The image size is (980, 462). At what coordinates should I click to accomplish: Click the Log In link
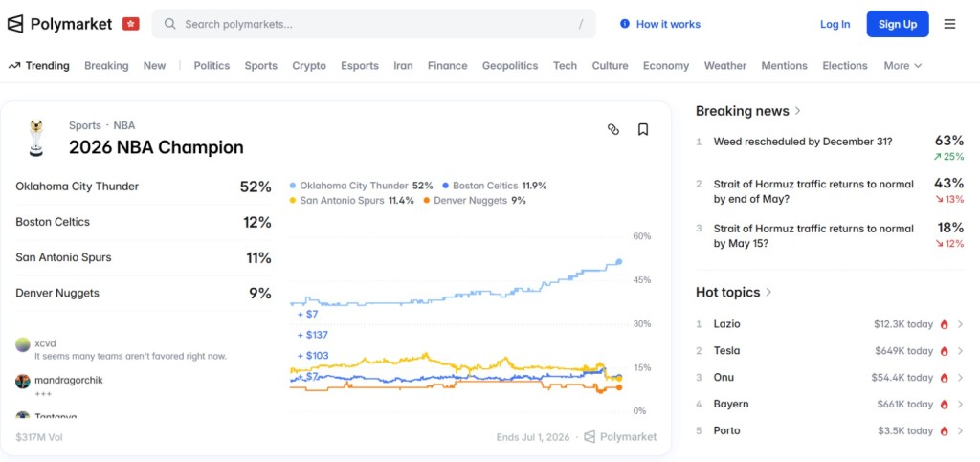tap(835, 24)
